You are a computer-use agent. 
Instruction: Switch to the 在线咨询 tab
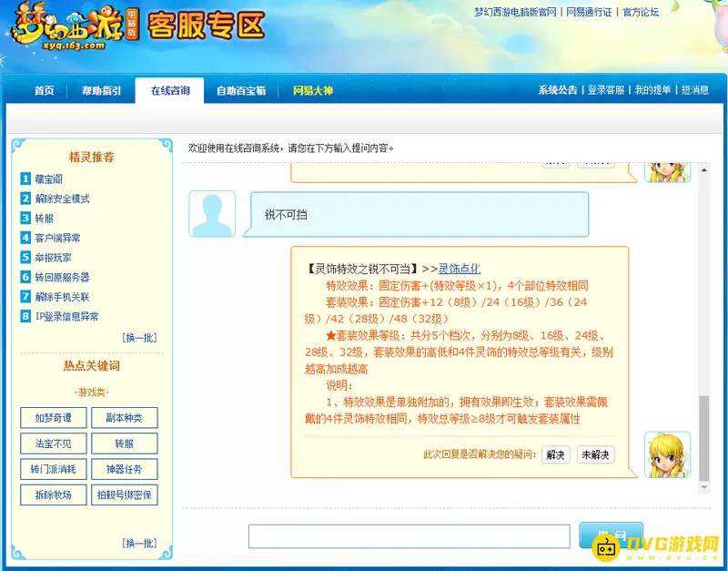(170, 90)
